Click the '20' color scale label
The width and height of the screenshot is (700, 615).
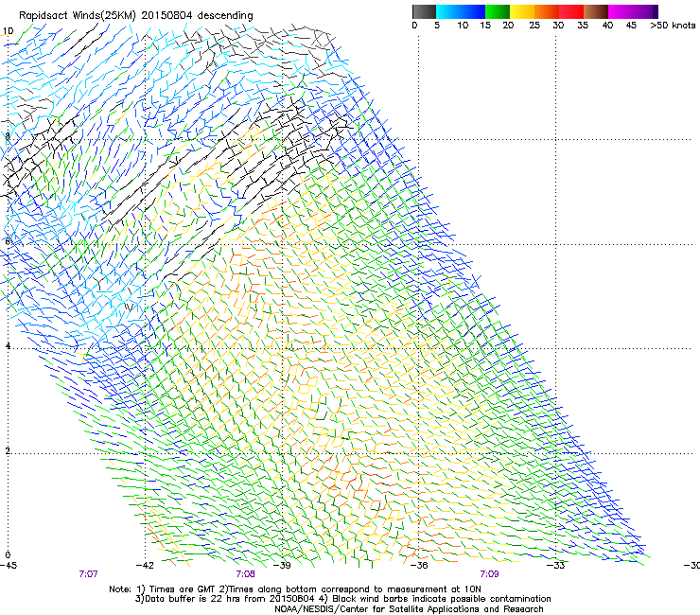point(508,26)
